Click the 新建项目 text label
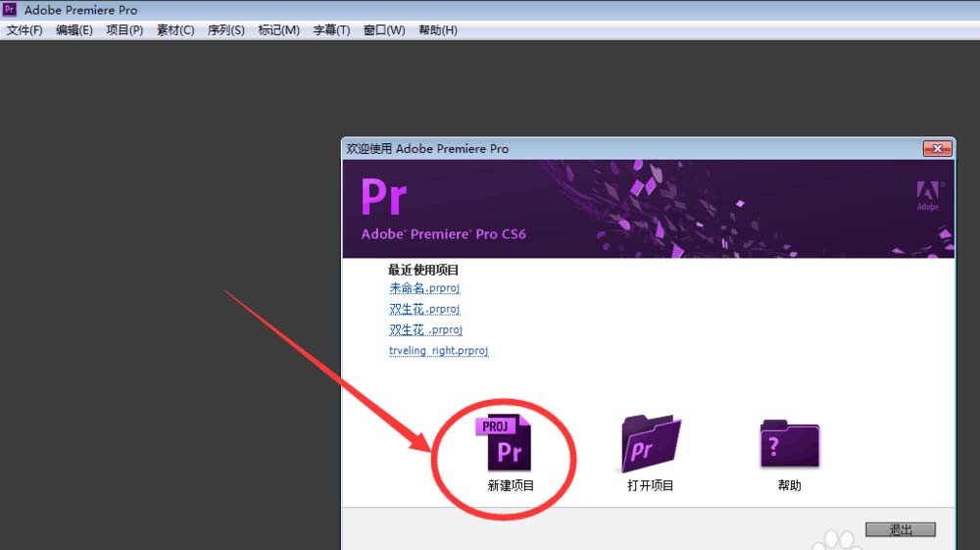 [x=511, y=485]
